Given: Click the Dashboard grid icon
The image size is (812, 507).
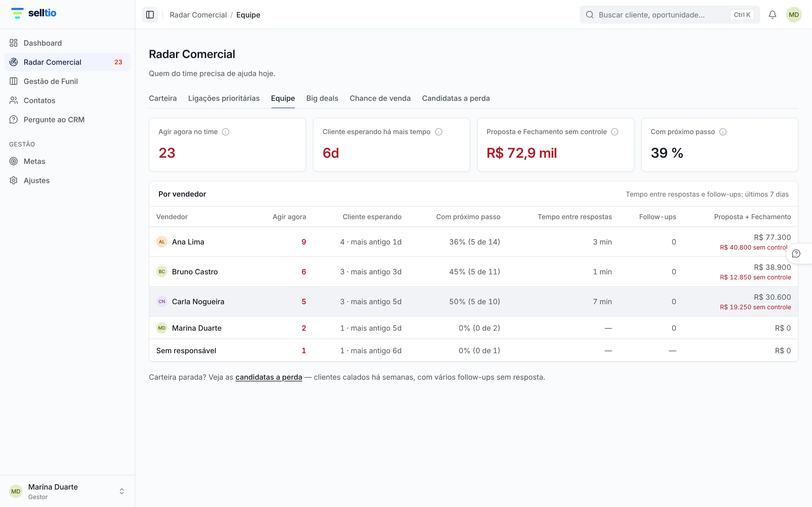Looking at the screenshot, I should tap(14, 43).
